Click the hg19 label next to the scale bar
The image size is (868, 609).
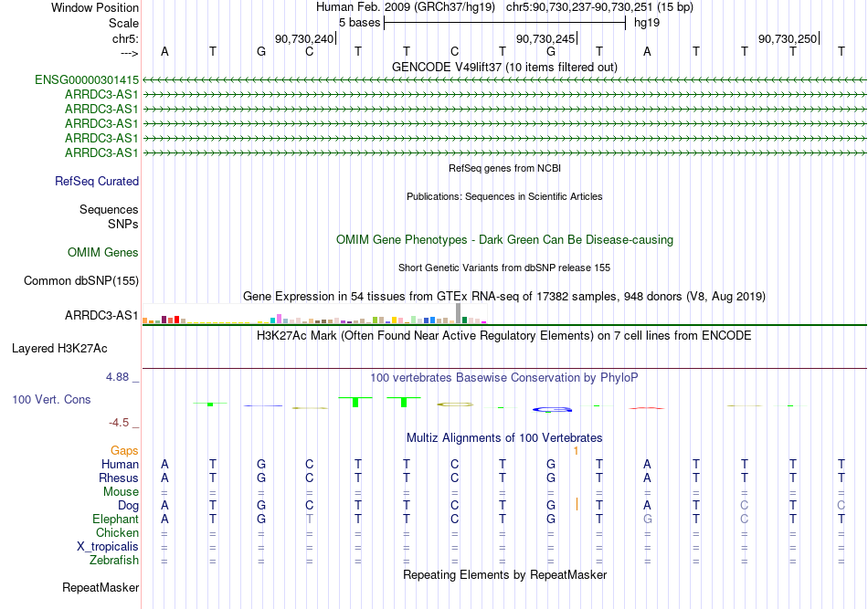pos(647,23)
